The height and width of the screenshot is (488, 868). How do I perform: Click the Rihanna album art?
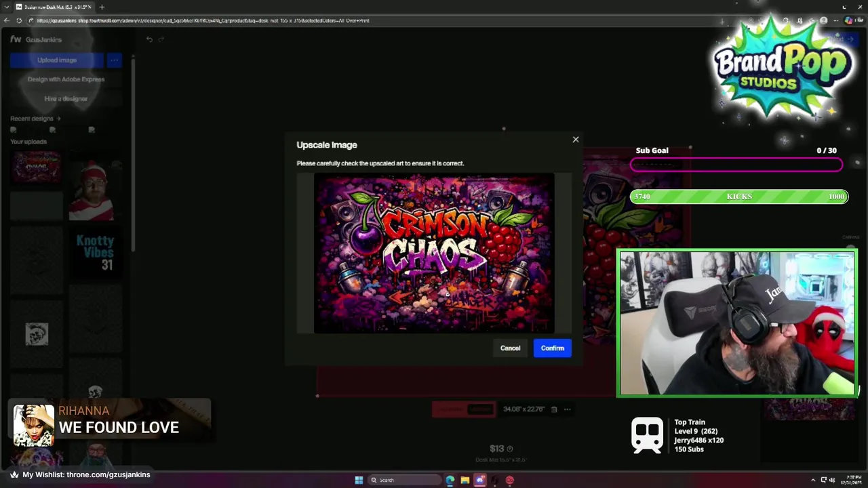point(33,426)
